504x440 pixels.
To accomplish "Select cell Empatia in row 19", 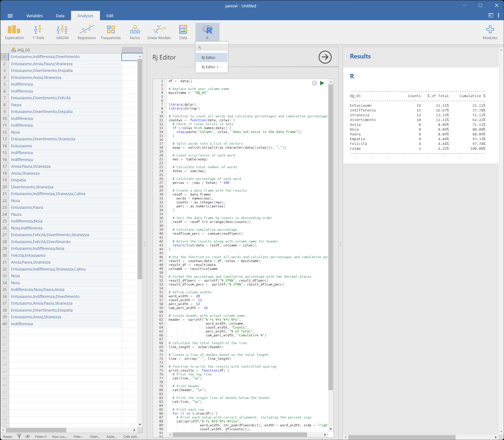I will (x=65, y=180).
